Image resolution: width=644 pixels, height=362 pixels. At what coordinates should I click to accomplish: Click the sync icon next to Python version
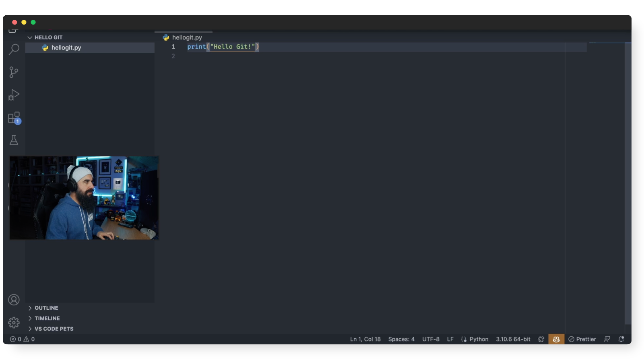pos(541,339)
